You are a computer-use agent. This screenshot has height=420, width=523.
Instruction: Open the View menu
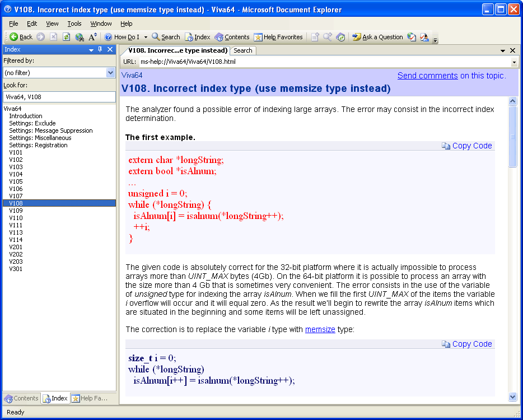pyautogui.click(x=52, y=24)
